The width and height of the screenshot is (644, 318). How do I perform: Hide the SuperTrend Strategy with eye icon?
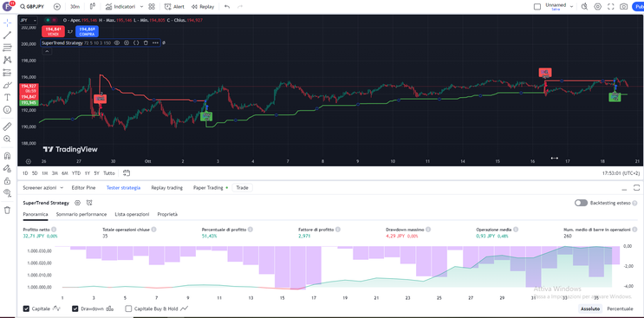(117, 42)
